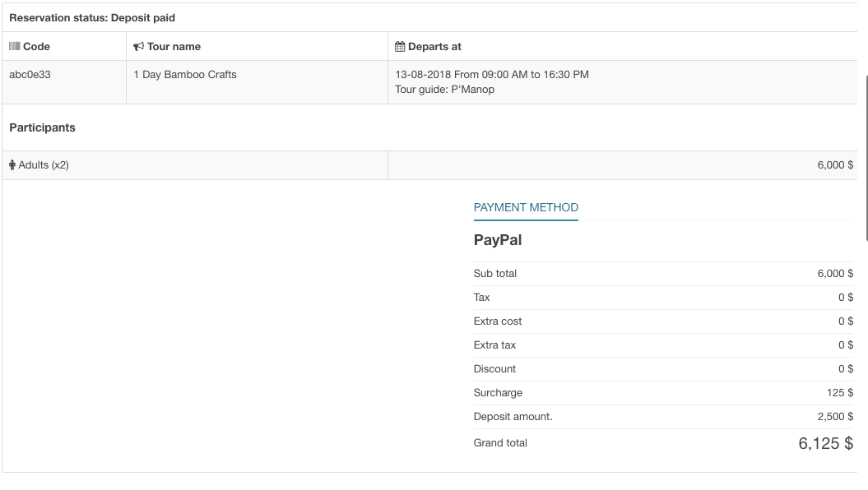Click the Discount row label
Viewport: 868px width, 490px height.
(x=494, y=369)
